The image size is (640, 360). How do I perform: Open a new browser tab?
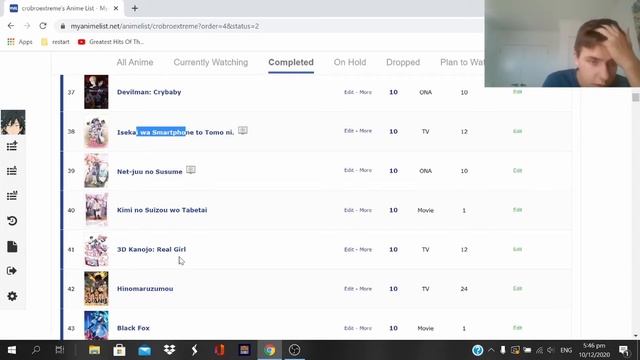(x=135, y=8)
